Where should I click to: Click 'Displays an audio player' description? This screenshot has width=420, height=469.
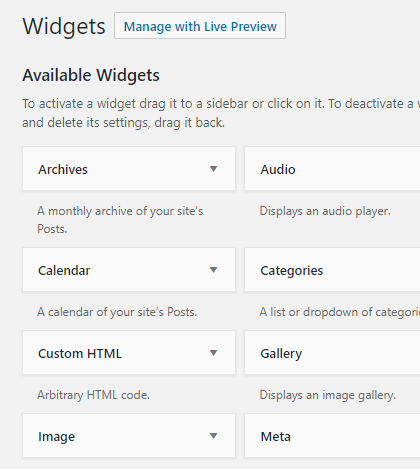coord(325,211)
